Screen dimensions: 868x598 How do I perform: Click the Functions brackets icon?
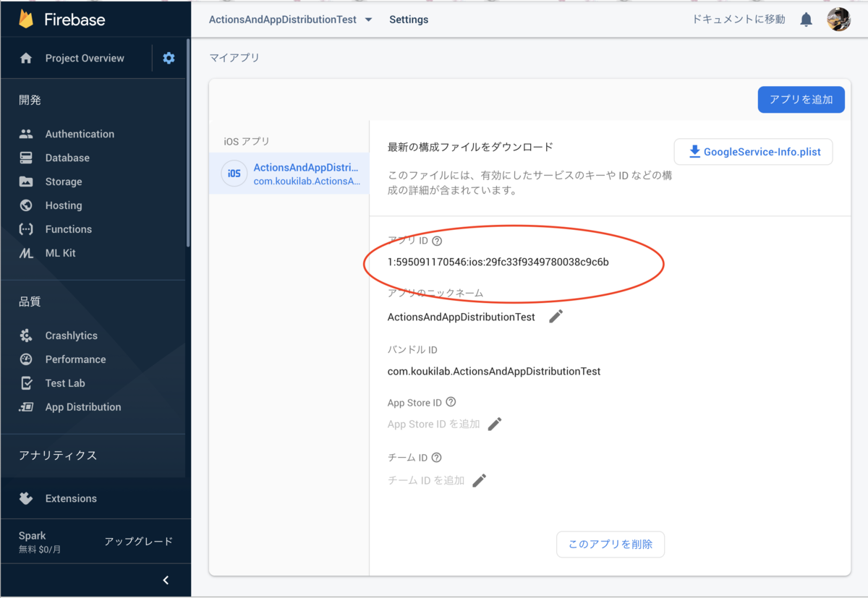click(26, 229)
